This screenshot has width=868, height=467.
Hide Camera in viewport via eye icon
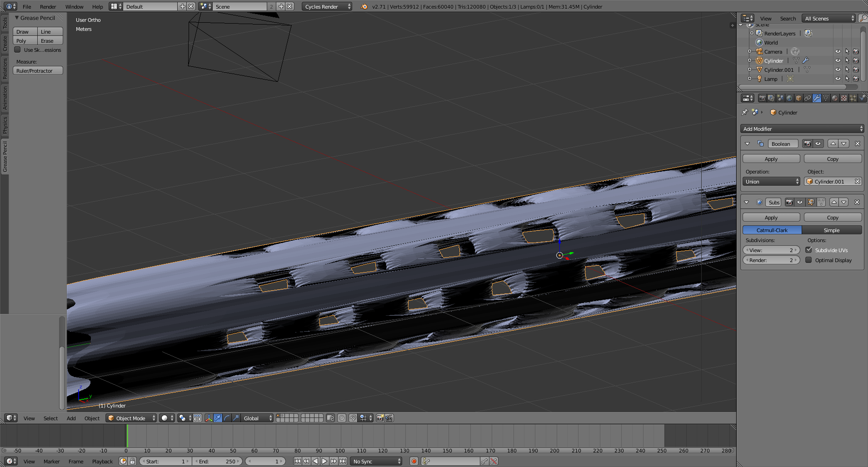pyautogui.click(x=838, y=51)
